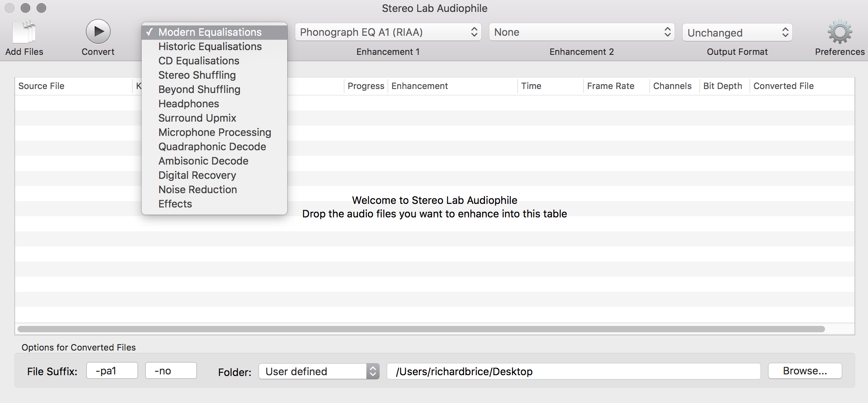Open the Phonograph EQ A1 (RIAA) dropdown
868x403 pixels.
pyautogui.click(x=388, y=32)
